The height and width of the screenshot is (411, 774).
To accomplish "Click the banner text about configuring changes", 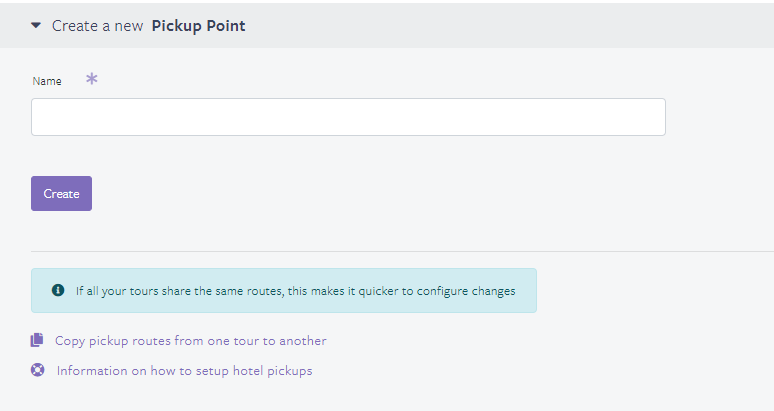I will (x=295, y=291).
